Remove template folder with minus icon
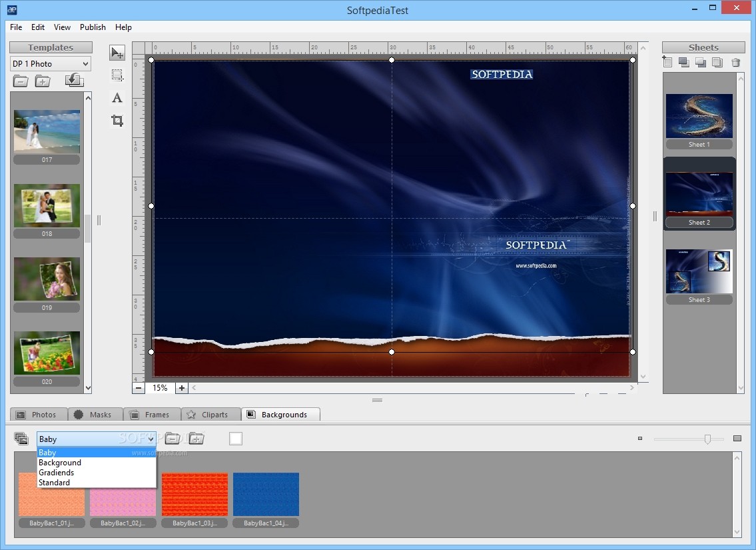This screenshot has height=550, width=756. pyautogui.click(x=20, y=81)
